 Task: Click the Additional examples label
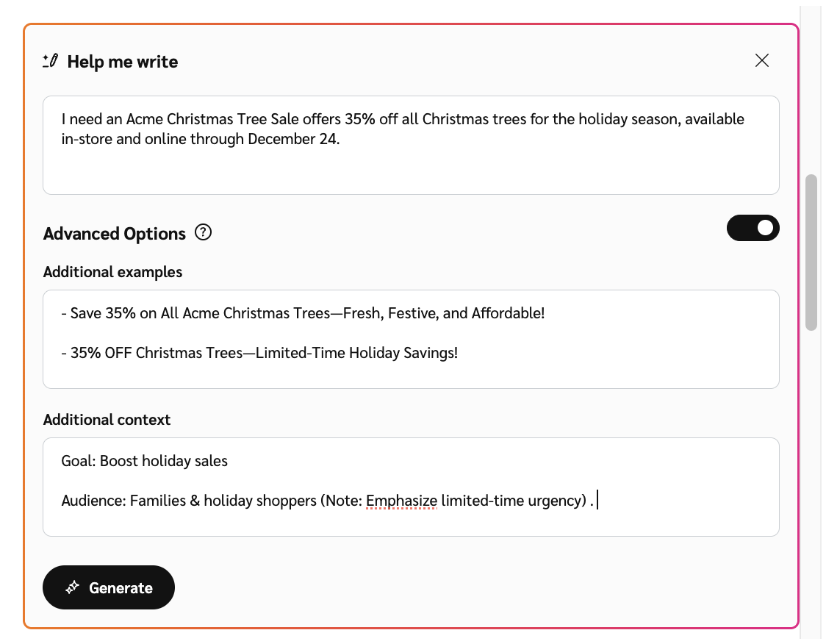point(112,272)
